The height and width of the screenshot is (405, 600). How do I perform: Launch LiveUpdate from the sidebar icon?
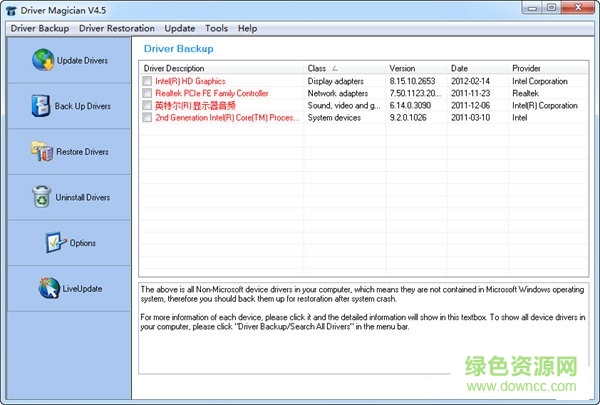49,289
